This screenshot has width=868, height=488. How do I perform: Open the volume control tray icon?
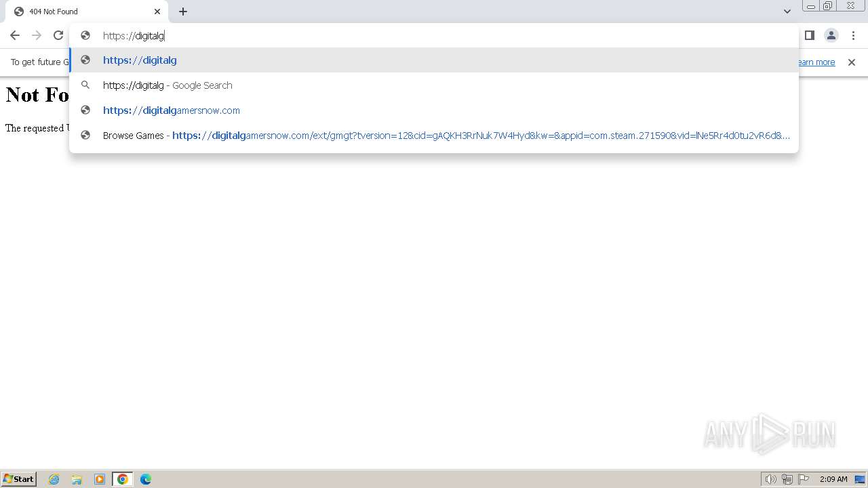(x=771, y=479)
